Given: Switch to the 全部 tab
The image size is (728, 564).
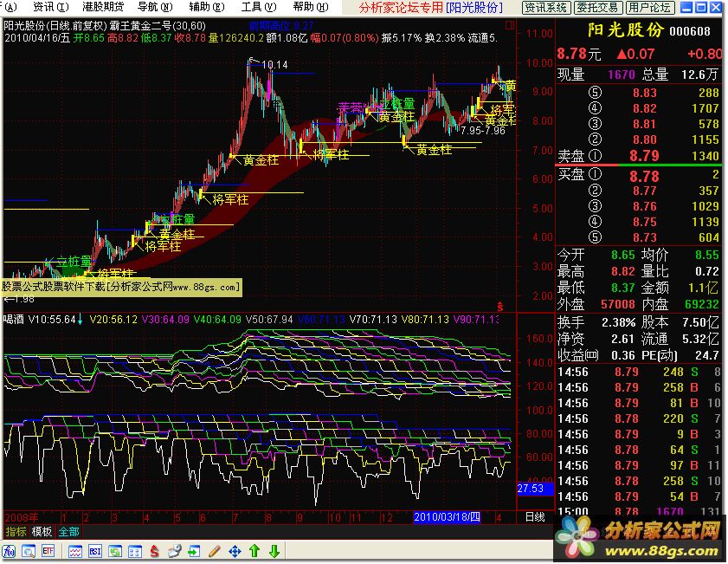Looking at the screenshot, I should 68,532.
